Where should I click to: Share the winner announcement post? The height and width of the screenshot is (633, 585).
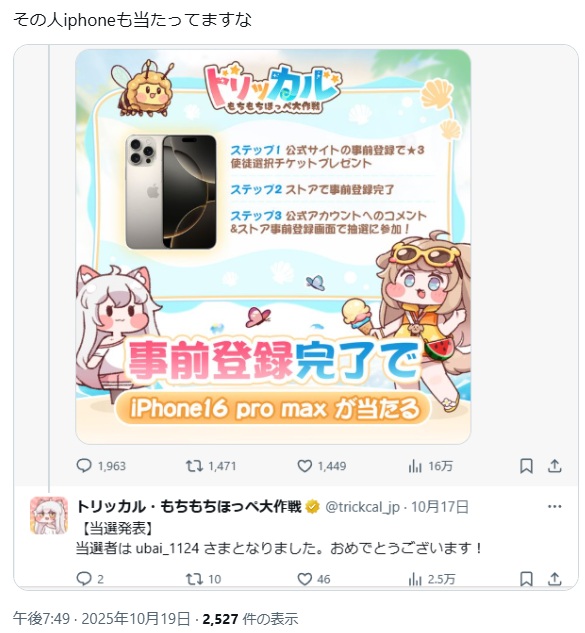tap(555, 579)
